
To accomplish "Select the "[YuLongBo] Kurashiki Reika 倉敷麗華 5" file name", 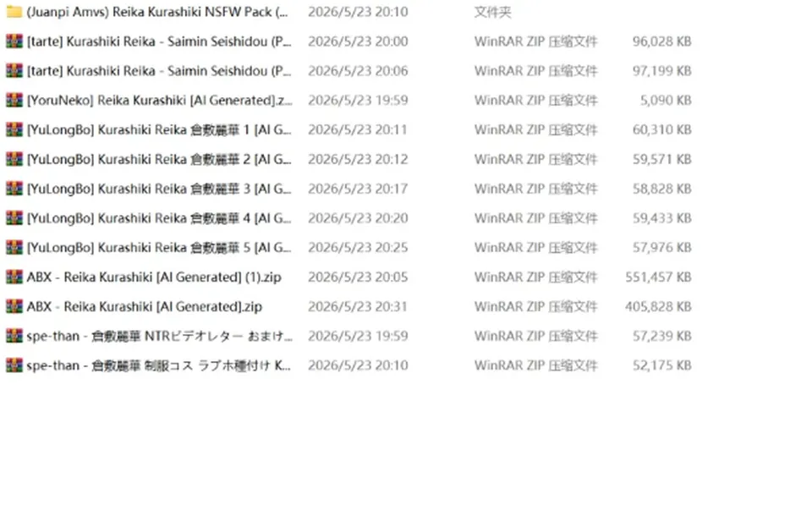I will click(159, 248).
